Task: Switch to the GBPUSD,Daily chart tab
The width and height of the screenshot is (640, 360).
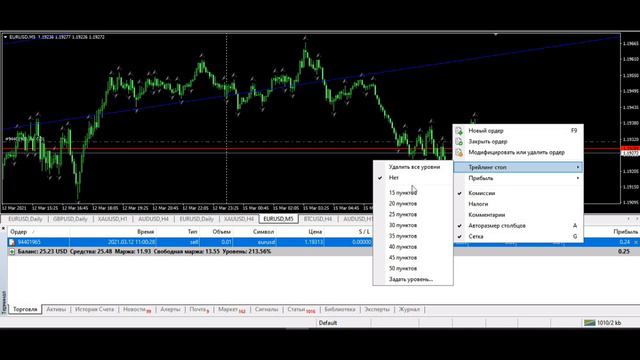Action: point(70,219)
